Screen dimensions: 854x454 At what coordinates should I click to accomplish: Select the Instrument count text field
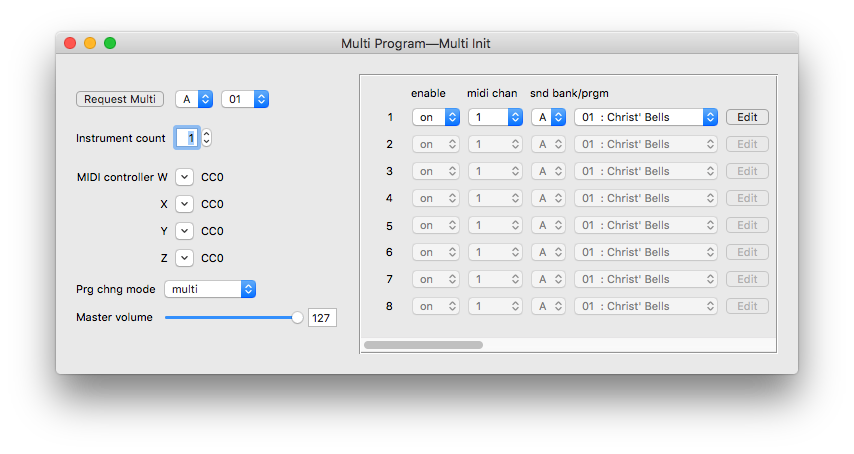pos(187,137)
